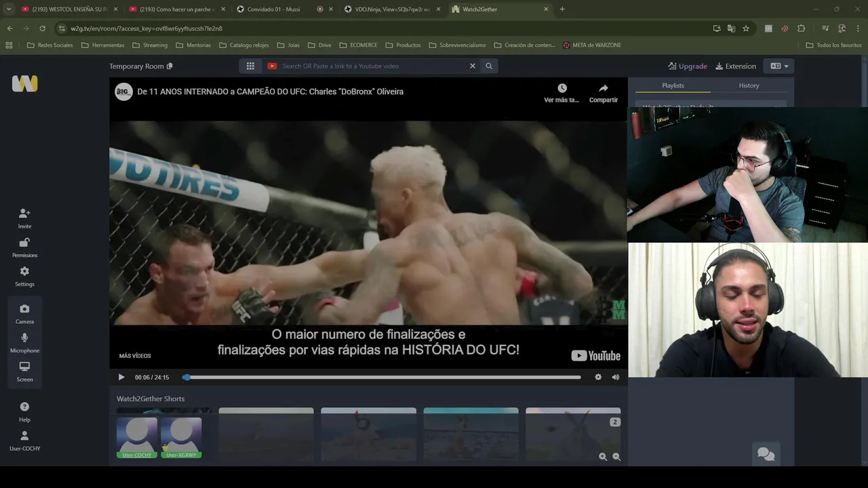
Task: Switch to the Playlists tab
Action: tap(673, 85)
